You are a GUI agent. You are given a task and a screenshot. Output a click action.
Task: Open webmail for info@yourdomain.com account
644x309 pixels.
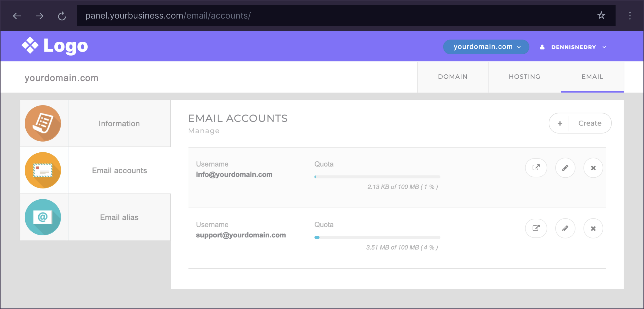pyautogui.click(x=536, y=168)
